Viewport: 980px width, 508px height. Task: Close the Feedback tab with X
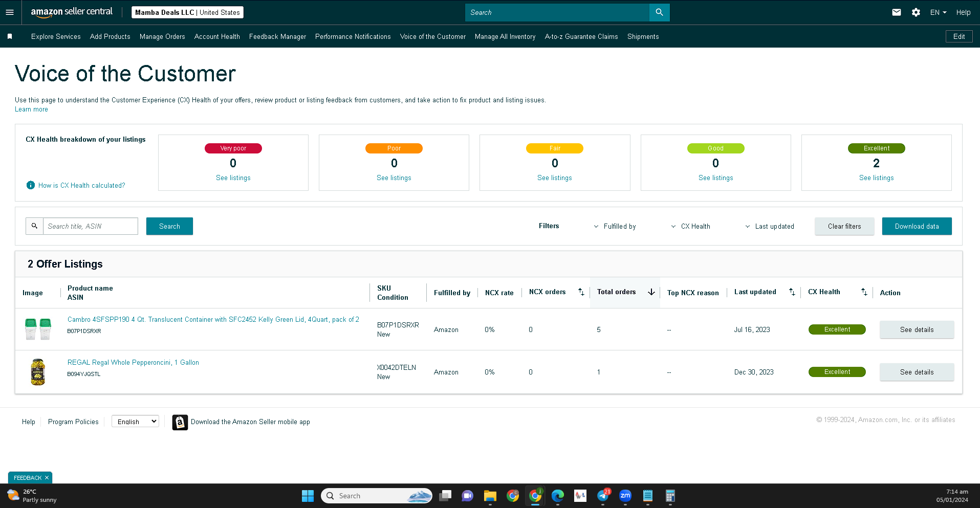click(47, 478)
